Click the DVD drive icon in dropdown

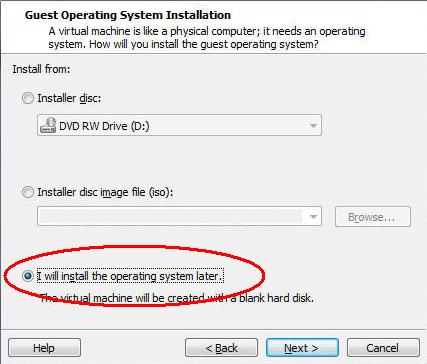coord(48,125)
